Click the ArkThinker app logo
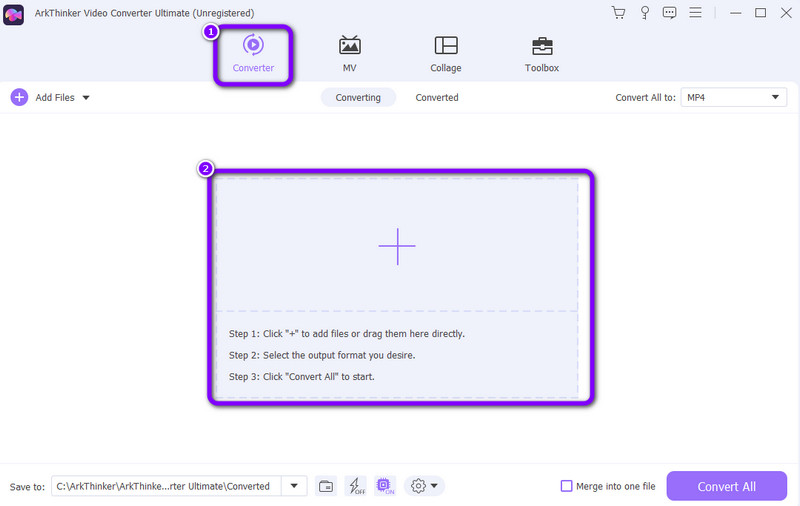Viewport: 800px width, 506px height. pyautogui.click(x=13, y=15)
